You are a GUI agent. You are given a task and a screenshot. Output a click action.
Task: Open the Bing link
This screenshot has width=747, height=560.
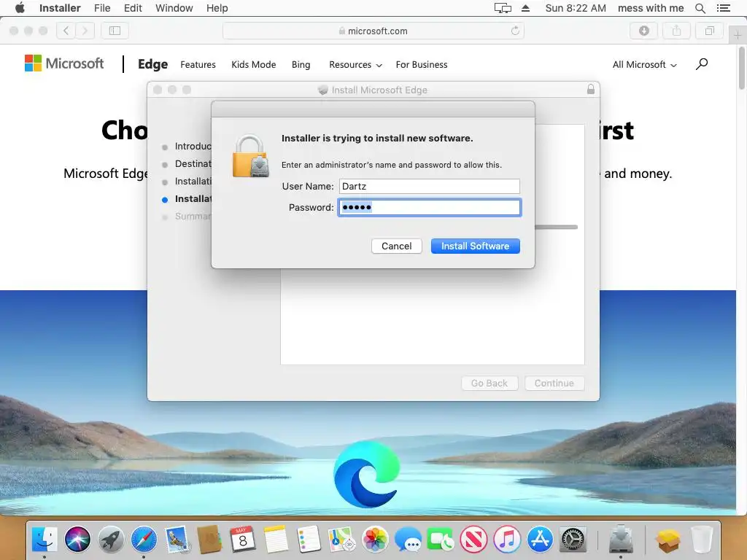click(301, 65)
